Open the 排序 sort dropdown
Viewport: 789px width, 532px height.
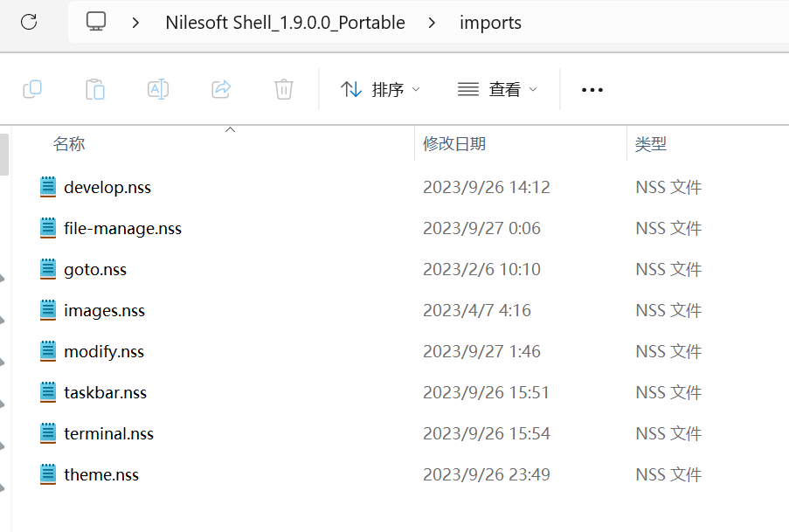pyautogui.click(x=380, y=89)
